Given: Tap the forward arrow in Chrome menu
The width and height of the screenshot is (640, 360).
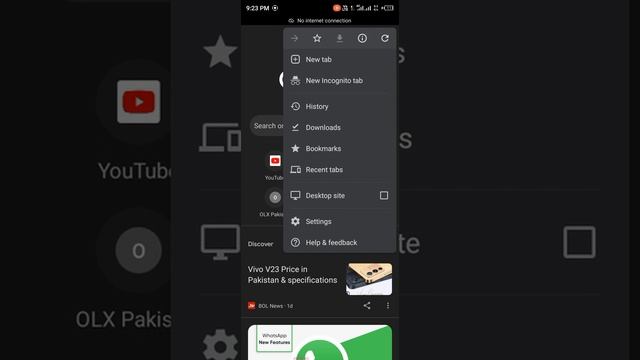Looking at the screenshot, I should pyautogui.click(x=294, y=38).
